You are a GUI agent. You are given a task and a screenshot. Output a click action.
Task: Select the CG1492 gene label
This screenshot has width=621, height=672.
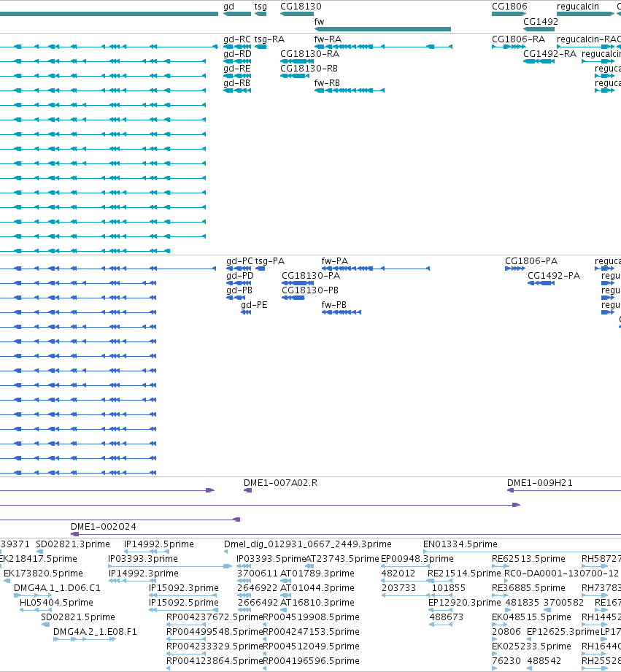(541, 22)
